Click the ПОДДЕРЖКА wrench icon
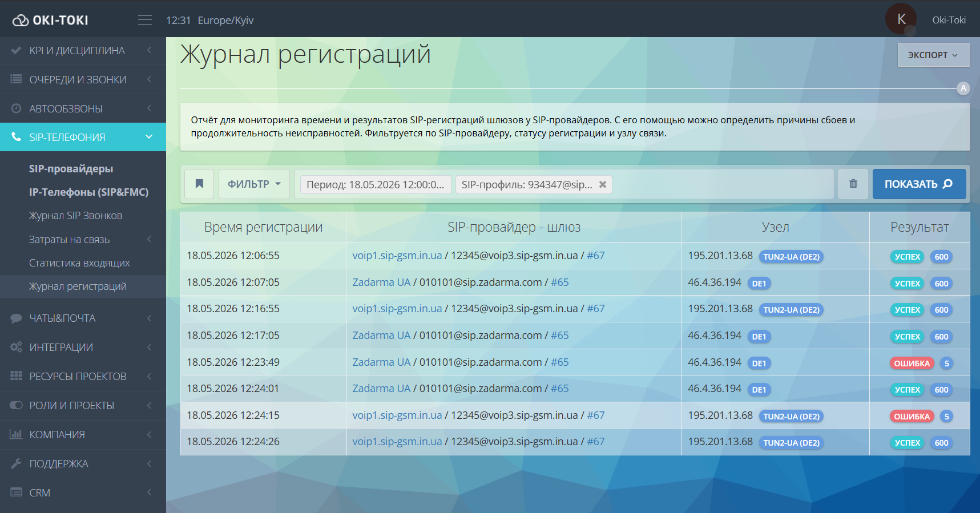The image size is (980, 513). (16, 463)
